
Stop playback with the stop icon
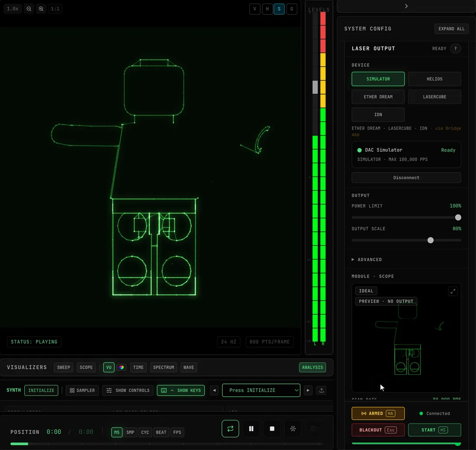272,429
